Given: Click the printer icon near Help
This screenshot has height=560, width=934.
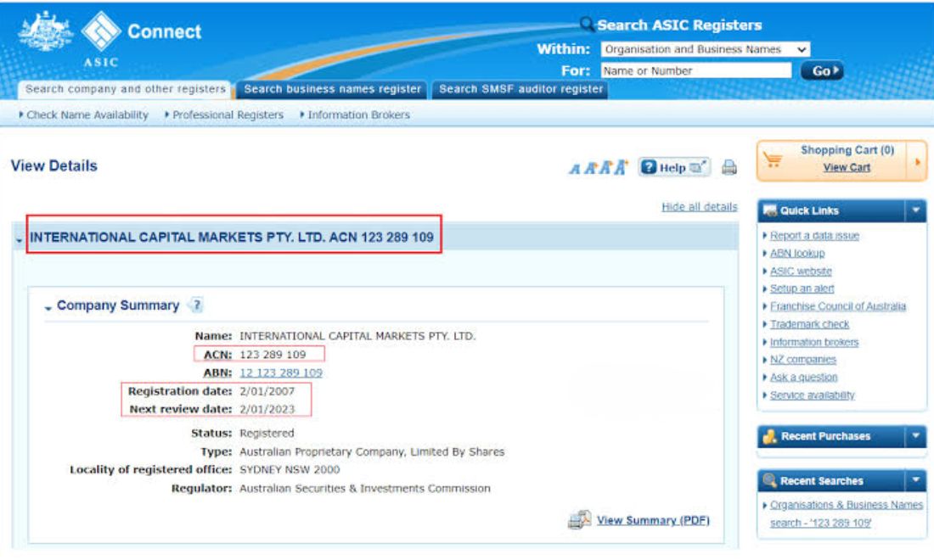Looking at the screenshot, I should (x=729, y=167).
